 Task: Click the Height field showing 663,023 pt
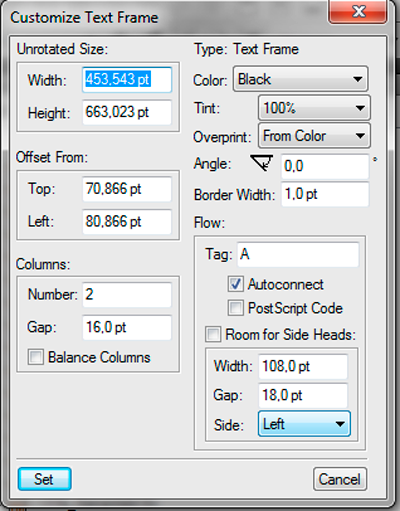[x=127, y=112]
